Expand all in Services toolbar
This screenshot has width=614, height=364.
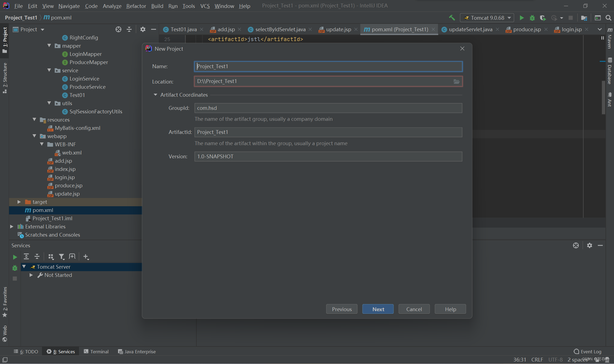[x=26, y=256]
